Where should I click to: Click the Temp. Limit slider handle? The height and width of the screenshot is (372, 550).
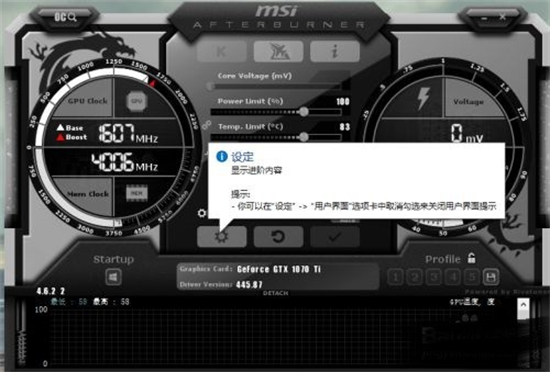click(x=304, y=137)
